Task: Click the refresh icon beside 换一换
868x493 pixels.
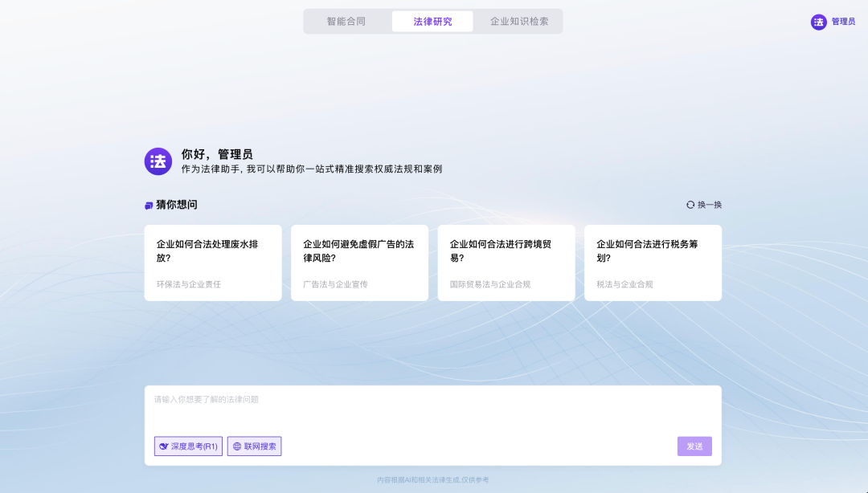Action: 690,205
